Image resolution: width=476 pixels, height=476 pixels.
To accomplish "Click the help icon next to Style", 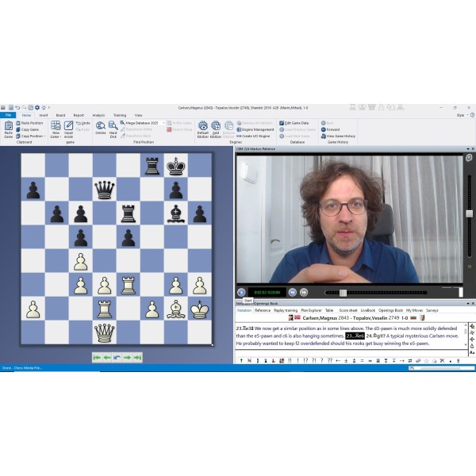I will coord(472,115).
